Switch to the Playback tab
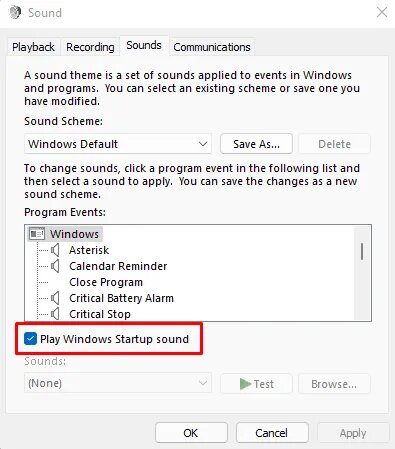This screenshot has height=449, width=395. coord(33,47)
